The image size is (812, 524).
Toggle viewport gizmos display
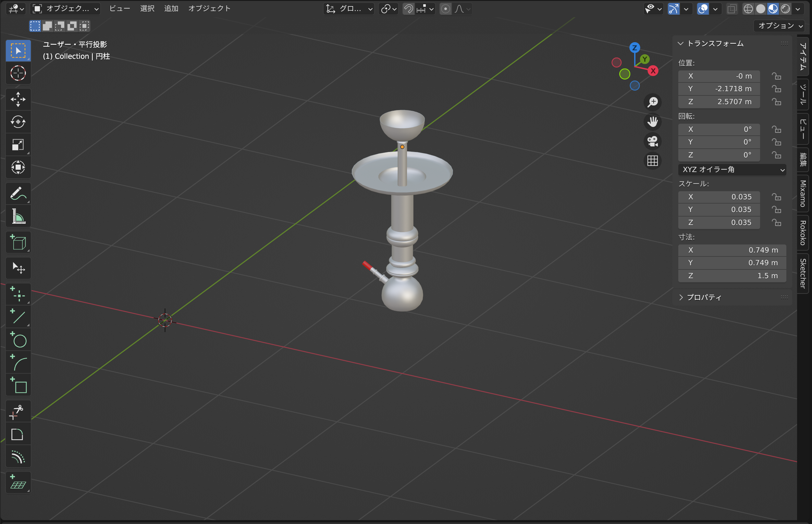(x=674, y=9)
